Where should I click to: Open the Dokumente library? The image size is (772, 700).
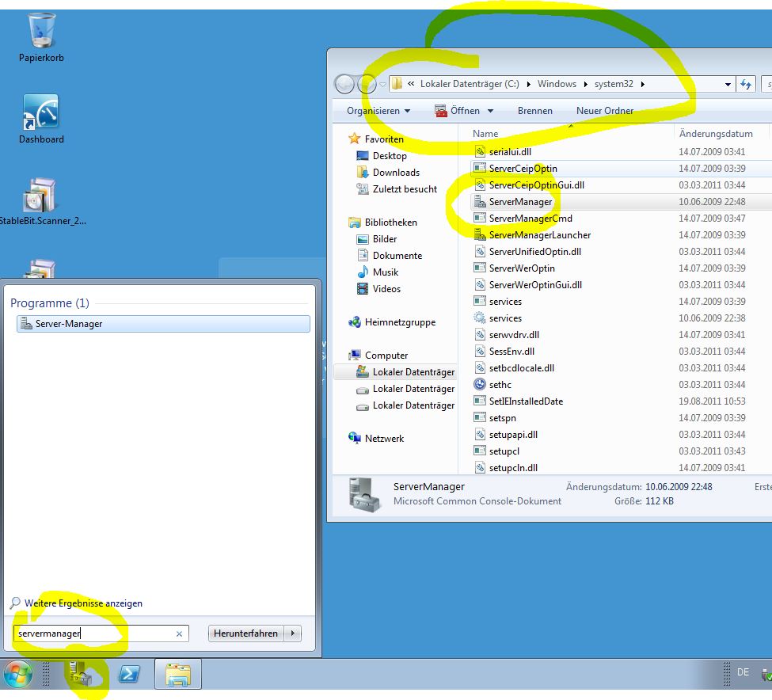pyautogui.click(x=397, y=256)
